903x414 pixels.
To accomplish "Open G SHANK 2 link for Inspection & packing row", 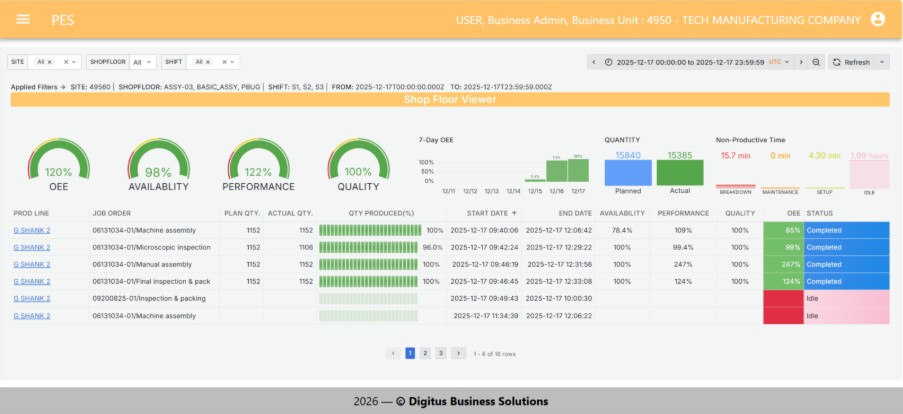I will coord(32,298).
